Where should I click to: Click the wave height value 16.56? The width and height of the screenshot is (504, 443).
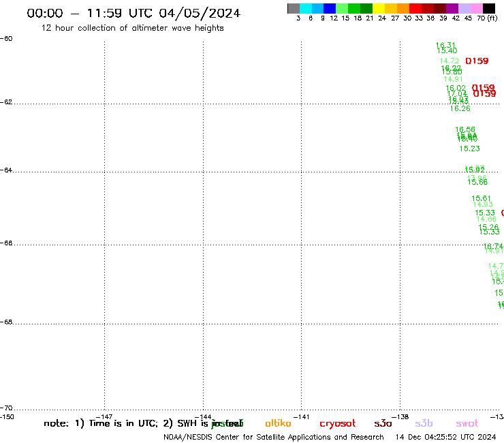[465, 129]
